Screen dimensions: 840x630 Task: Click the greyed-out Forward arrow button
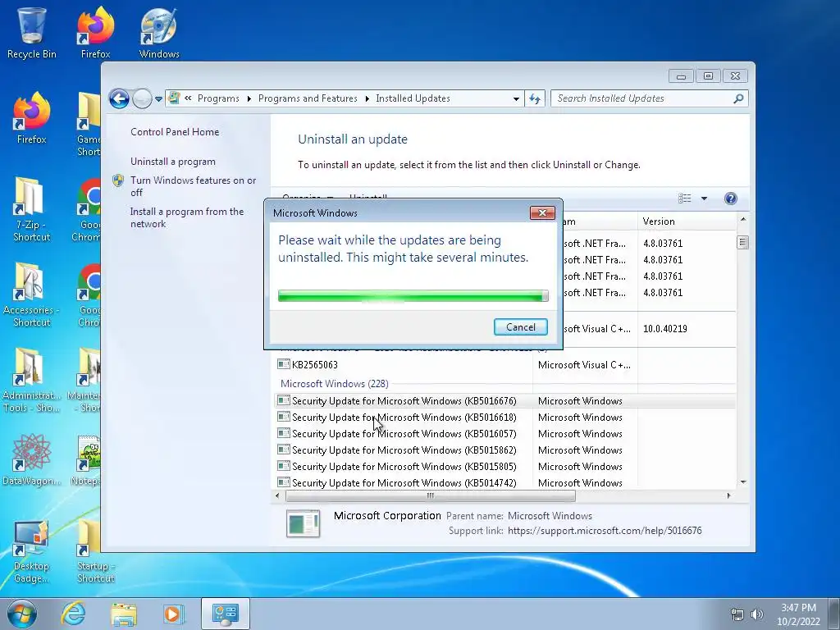coord(142,98)
